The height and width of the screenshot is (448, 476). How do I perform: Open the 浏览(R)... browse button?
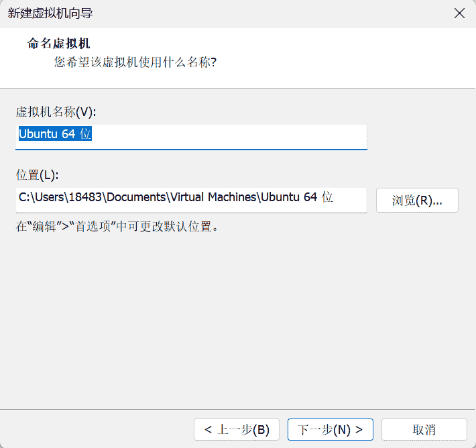point(417,200)
